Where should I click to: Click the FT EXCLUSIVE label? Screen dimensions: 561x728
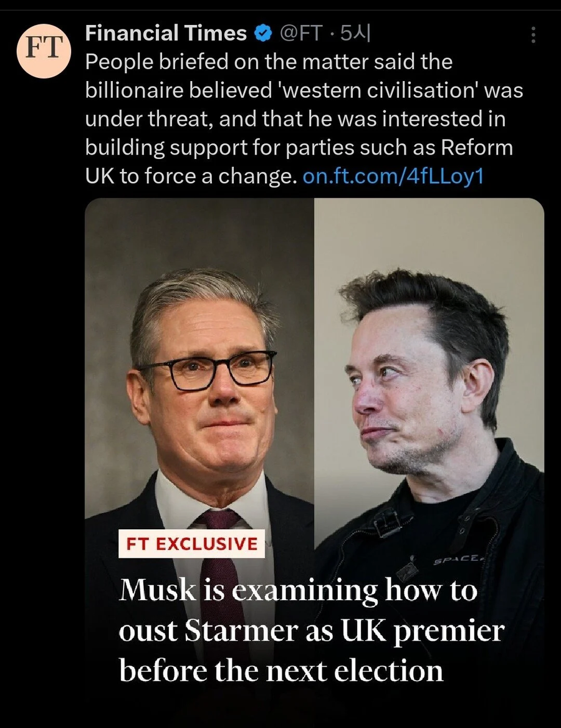coord(192,544)
